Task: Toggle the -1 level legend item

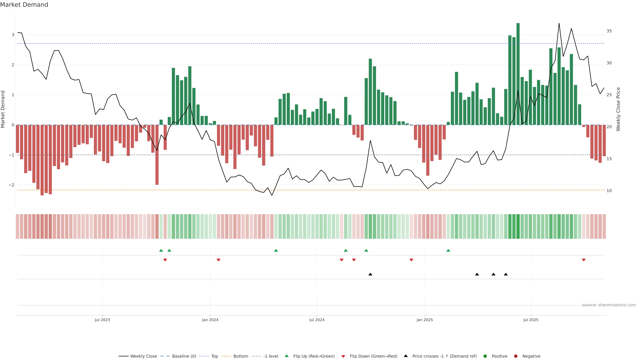Action: point(271,356)
